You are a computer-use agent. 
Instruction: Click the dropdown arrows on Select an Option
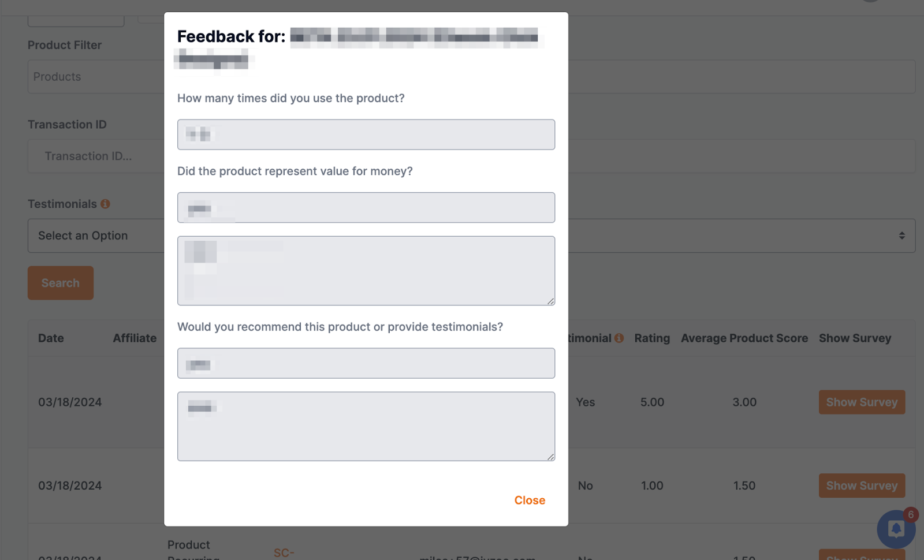(x=901, y=236)
